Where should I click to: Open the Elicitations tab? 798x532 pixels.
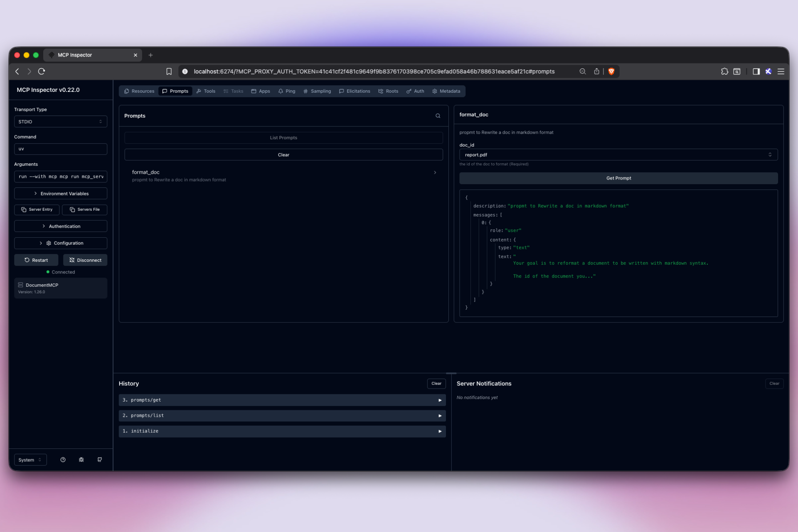click(355, 91)
